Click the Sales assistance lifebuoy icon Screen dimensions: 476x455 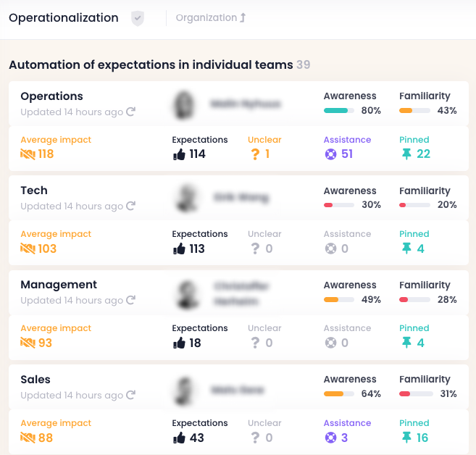tap(330, 438)
